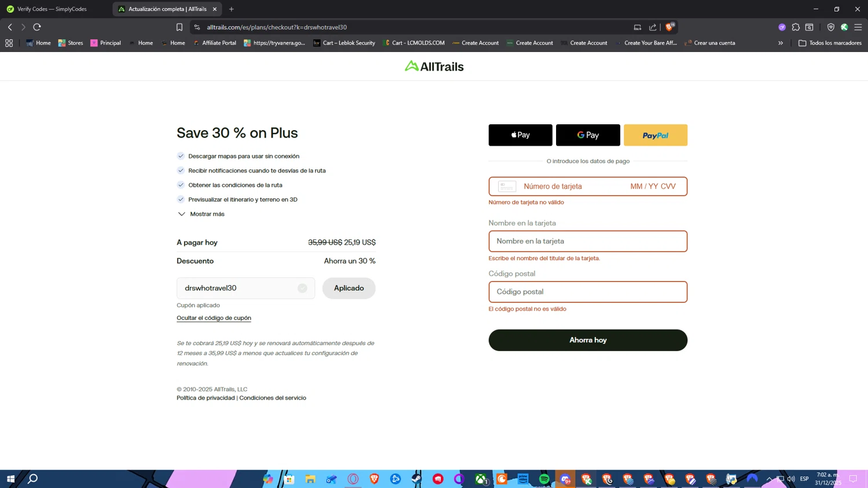Pay with Google Pay button

tap(588, 135)
